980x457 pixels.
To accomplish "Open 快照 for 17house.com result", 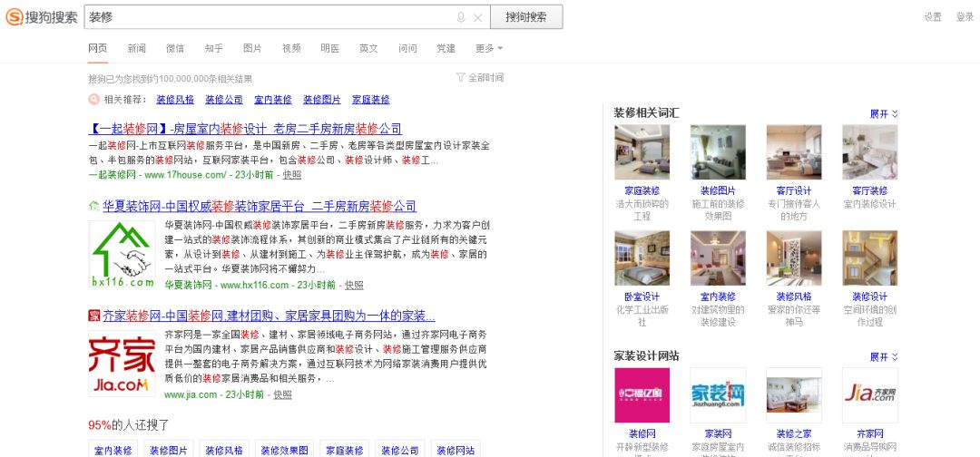I will point(292,175).
